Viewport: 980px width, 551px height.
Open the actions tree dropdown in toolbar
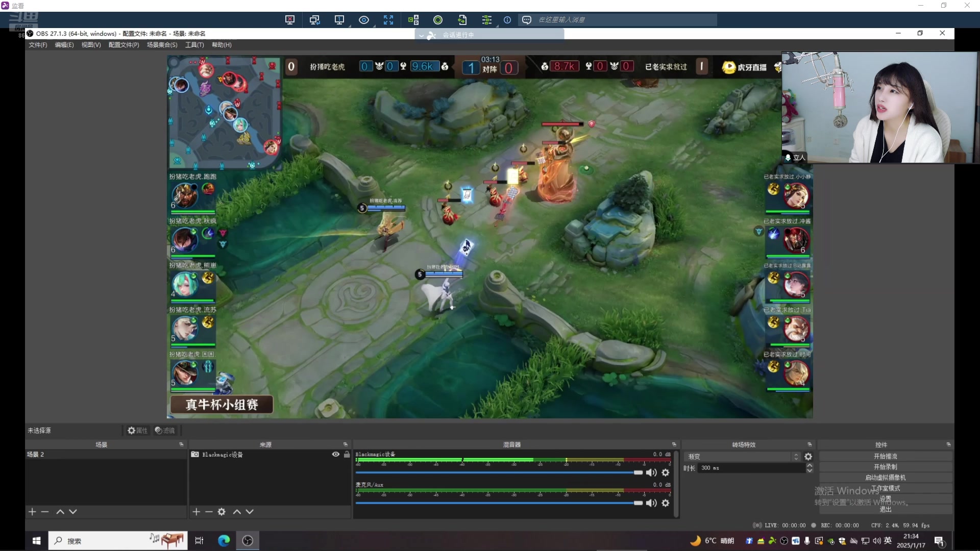coord(487,20)
